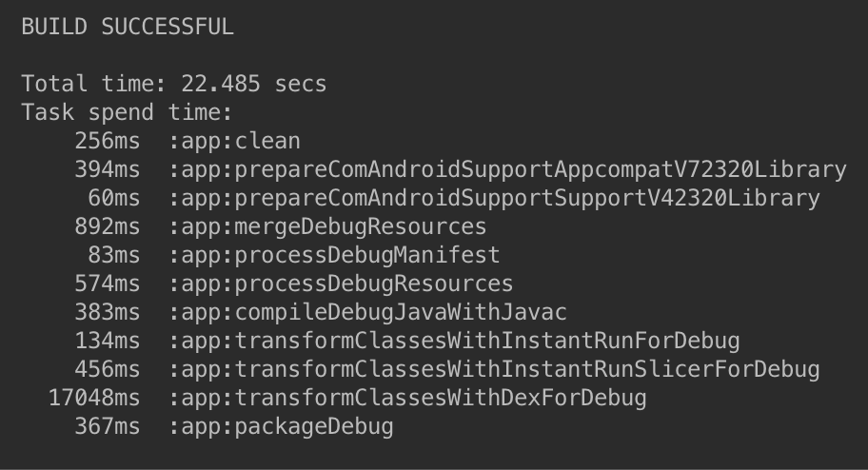Click the transformClassesWithDexForDebug task
868x470 pixels.
point(407,398)
